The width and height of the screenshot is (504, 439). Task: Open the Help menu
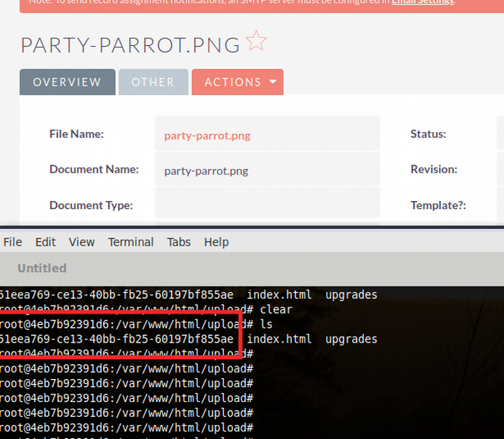point(216,242)
